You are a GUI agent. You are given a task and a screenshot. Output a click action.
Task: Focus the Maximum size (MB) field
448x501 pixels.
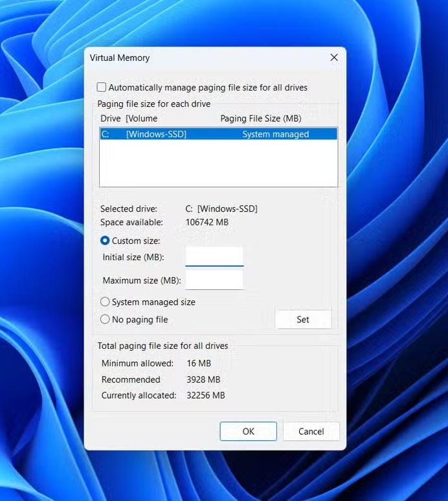214,280
